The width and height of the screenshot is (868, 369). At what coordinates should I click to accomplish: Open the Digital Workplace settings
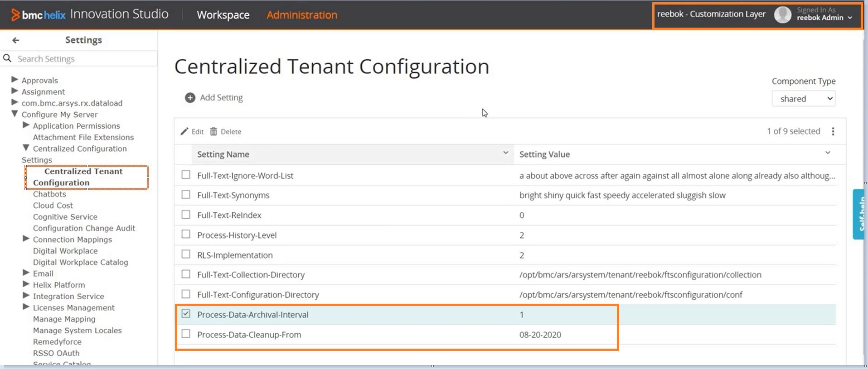(65, 251)
